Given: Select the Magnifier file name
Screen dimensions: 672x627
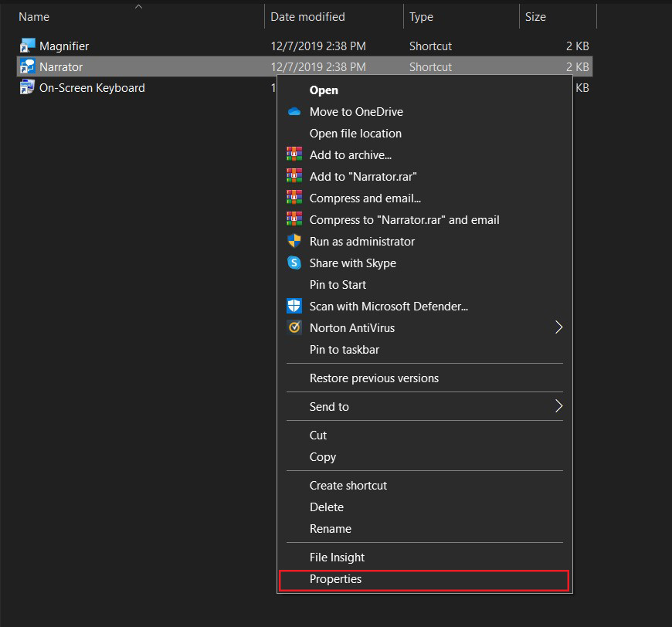Looking at the screenshot, I should coord(64,46).
